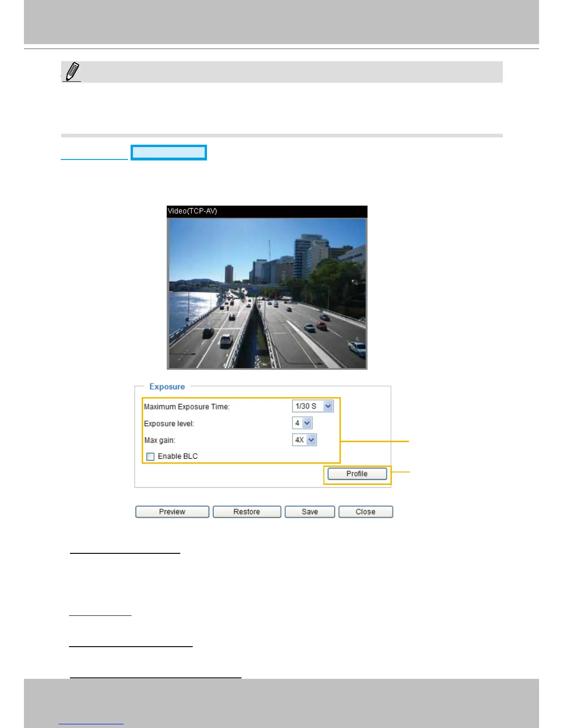563x728 pixels.
Task: Click the Profile button
Action: click(357, 474)
